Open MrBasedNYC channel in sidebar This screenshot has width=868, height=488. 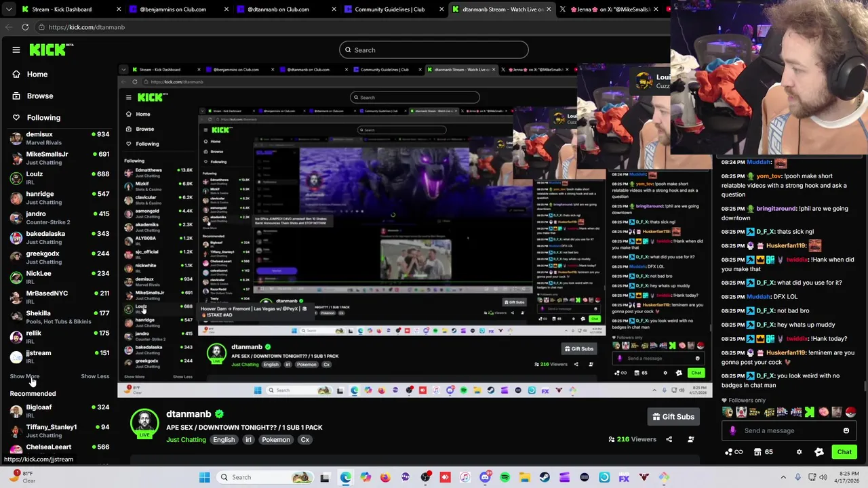60,297
